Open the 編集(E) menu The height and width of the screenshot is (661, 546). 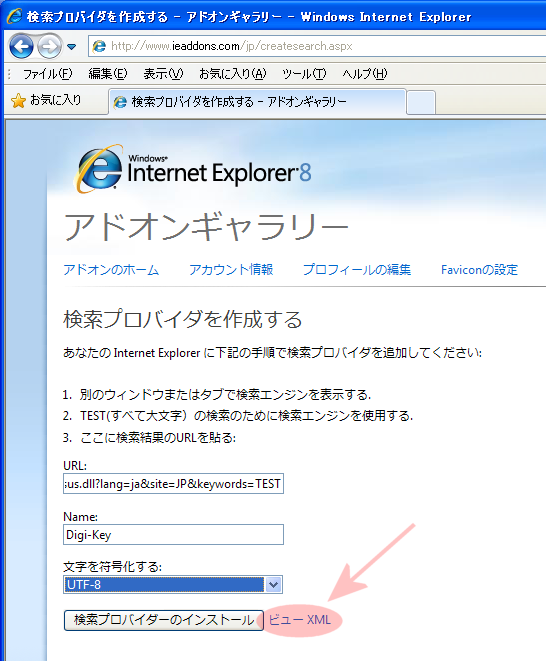[x=108, y=74]
